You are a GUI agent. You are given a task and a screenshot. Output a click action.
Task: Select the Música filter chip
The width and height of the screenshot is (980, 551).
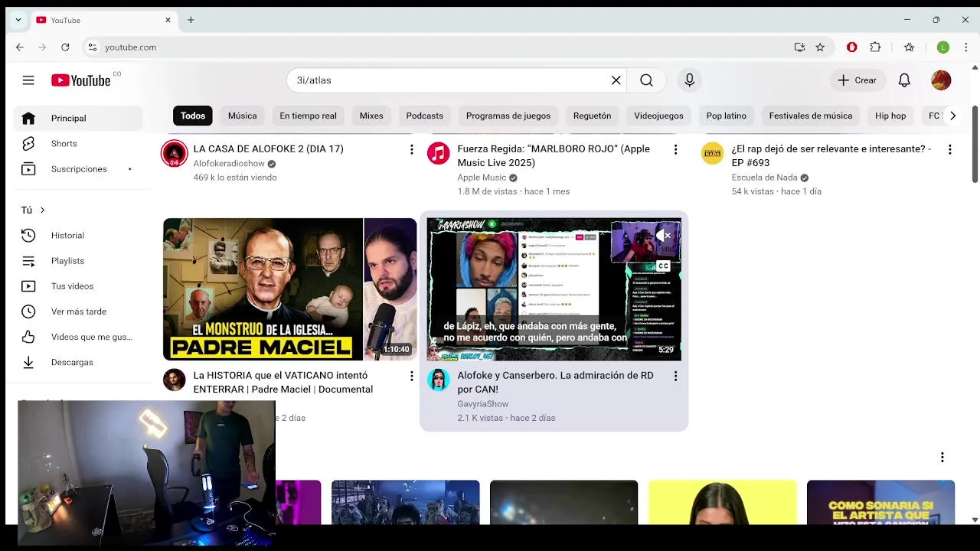pos(242,116)
